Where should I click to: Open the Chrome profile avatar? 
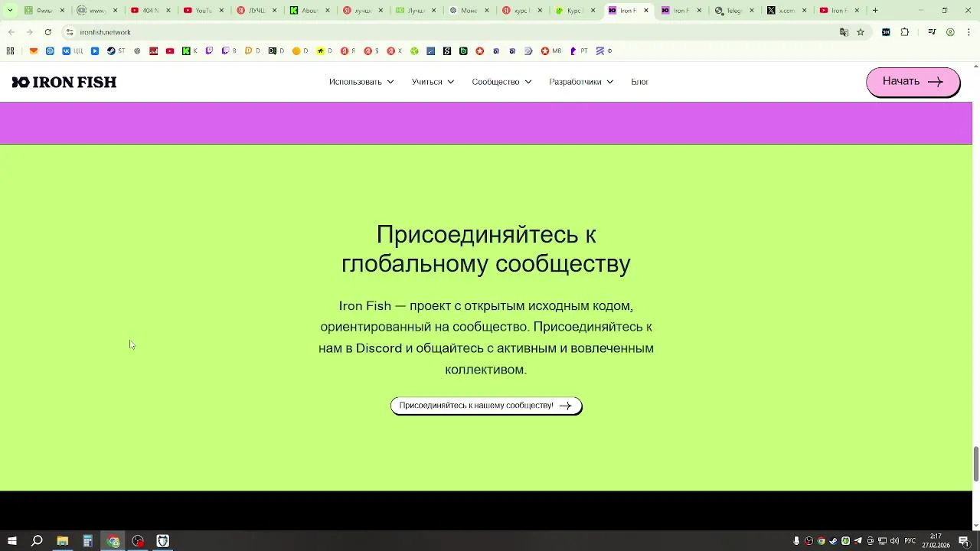pos(950,32)
